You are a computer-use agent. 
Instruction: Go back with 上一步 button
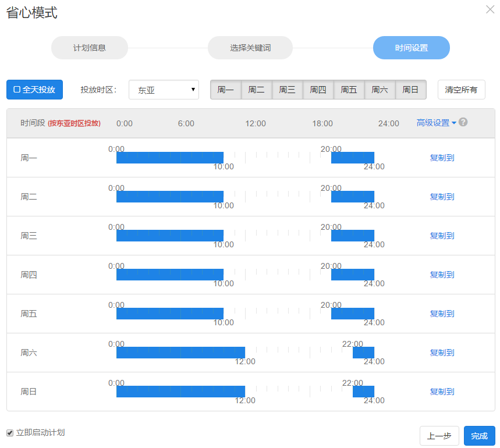pyautogui.click(x=439, y=436)
